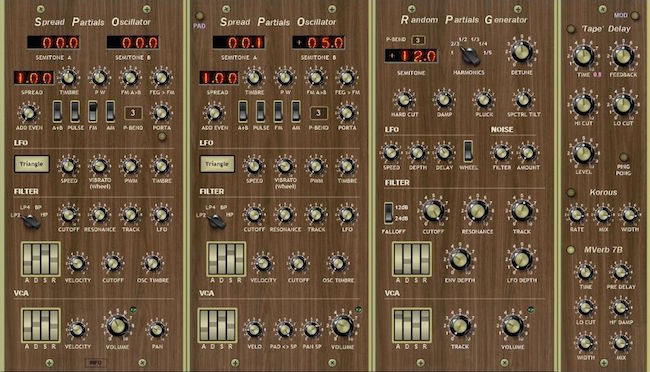650x372 pixels.
Task: Click the Random Partials Generator VCA ADSR sliders
Action: 412,326
